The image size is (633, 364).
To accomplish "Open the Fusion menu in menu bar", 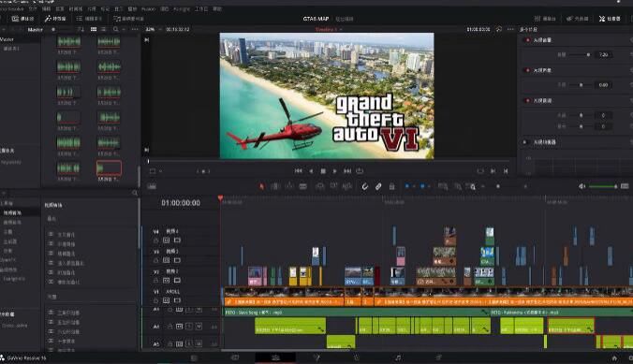I will click(148, 8).
